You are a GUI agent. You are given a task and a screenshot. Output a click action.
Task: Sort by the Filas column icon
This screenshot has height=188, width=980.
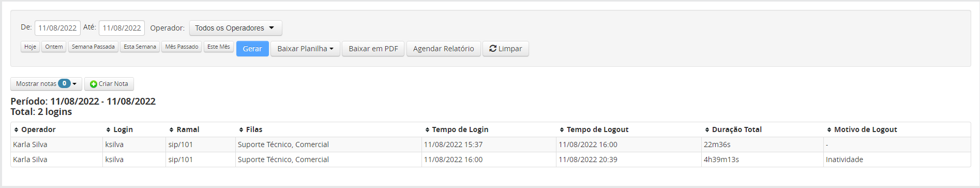pos(242,130)
